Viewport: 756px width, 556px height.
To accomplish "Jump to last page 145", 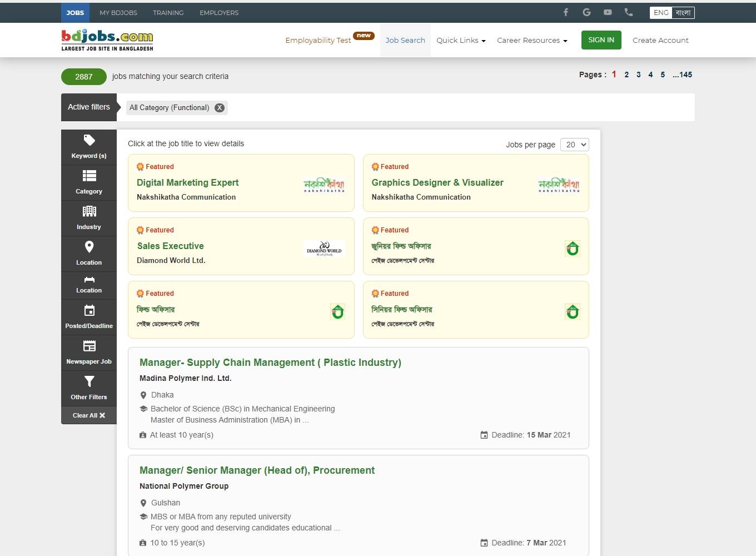I will (682, 75).
